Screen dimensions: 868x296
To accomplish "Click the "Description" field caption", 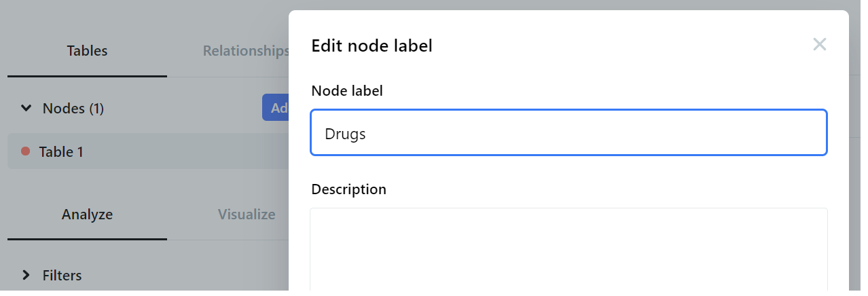I will tap(348, 189).
